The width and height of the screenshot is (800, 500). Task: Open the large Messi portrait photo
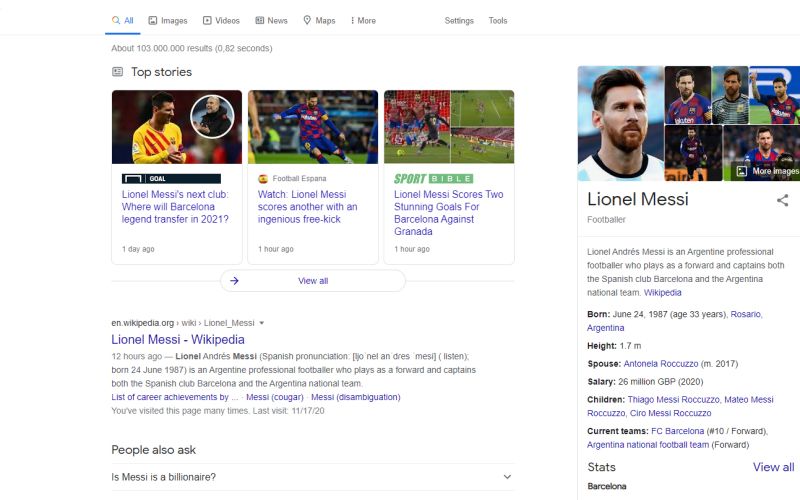tap(620, 123)
